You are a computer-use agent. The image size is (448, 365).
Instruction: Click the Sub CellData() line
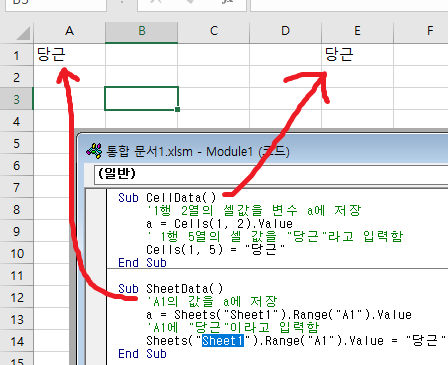[x=167, y=198]
